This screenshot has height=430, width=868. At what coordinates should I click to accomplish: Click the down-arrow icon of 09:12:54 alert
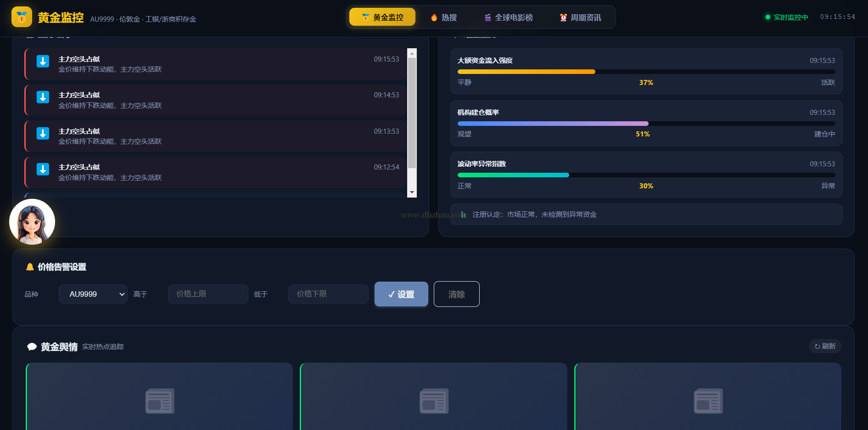click(43, 169)
